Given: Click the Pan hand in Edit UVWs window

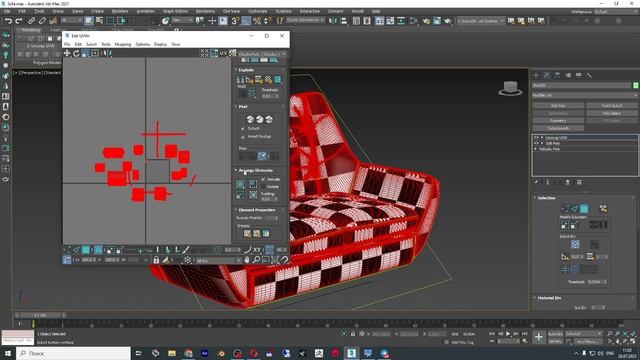Looking at the screenshot, I should [x=247, y=260].
